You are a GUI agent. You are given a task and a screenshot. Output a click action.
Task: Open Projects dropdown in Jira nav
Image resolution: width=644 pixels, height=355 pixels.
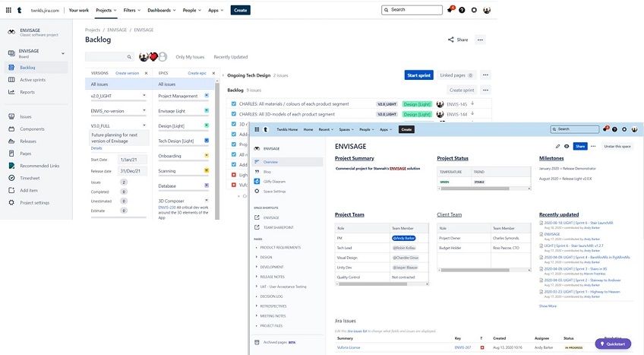[x=106, y=11]
